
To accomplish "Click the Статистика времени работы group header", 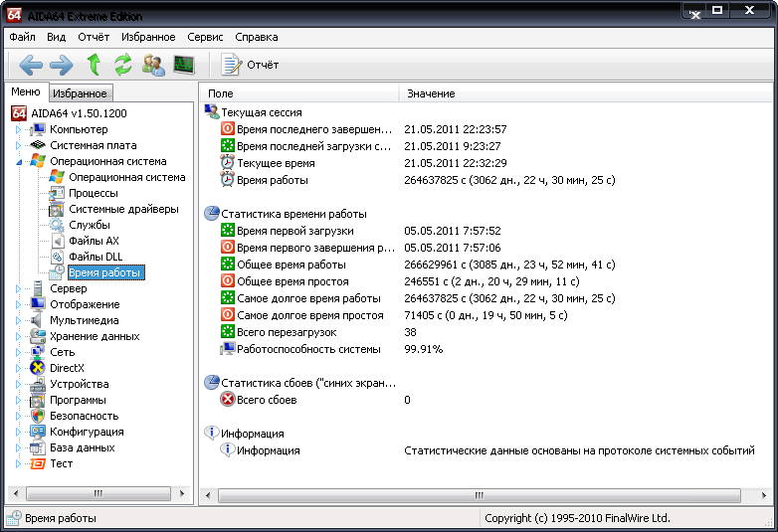I will coord(294,214).
